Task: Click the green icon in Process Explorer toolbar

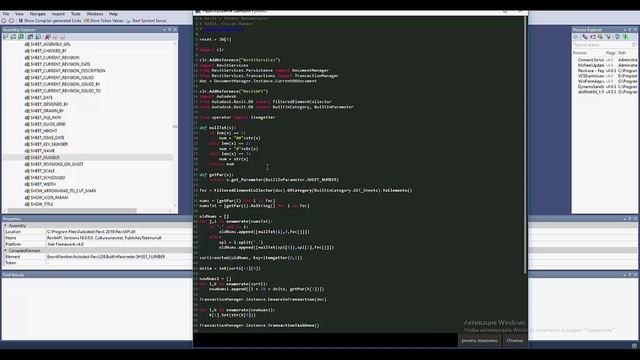Action: (625, 37)
